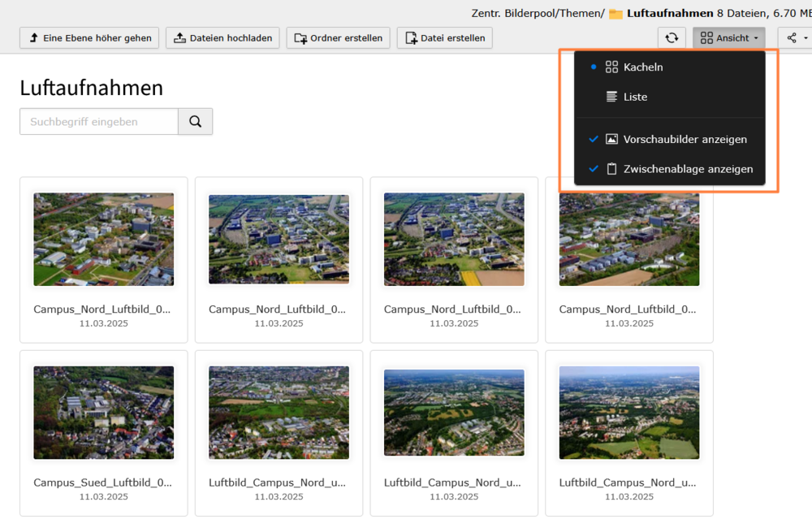Collapse the Ansicht dropdown menu
Viewport: 812px width, 528px height.
click(x=728, y=38)
